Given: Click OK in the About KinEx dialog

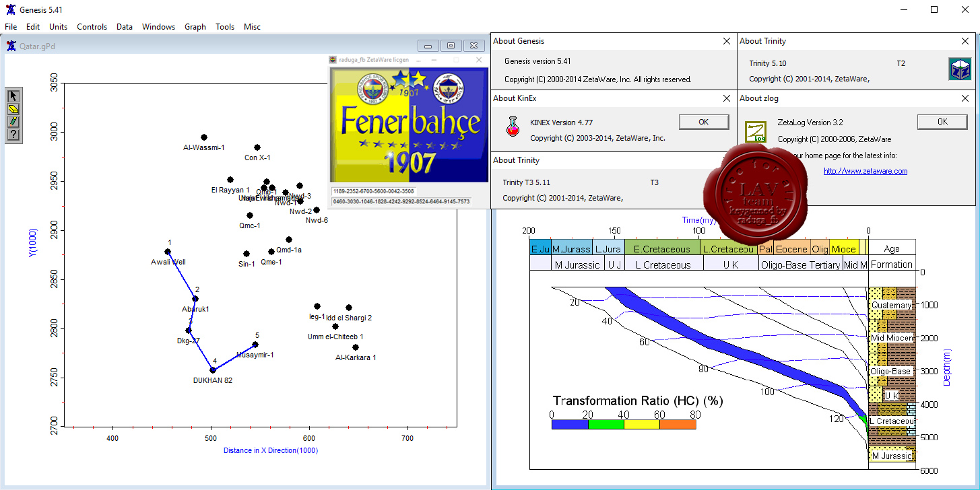Looking at the screenshot, I should 704,122.
